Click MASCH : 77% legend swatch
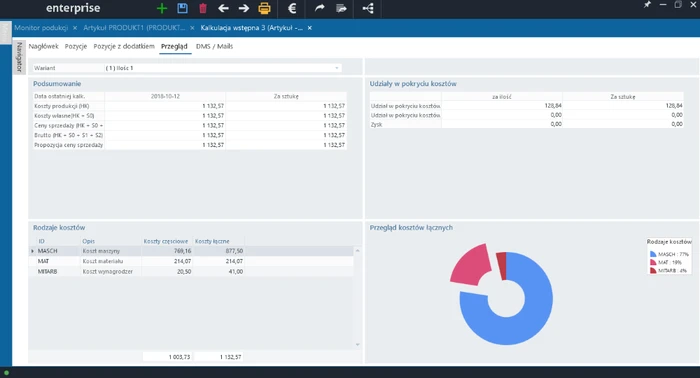Screen dimensions: 700x378 [653, 254]
